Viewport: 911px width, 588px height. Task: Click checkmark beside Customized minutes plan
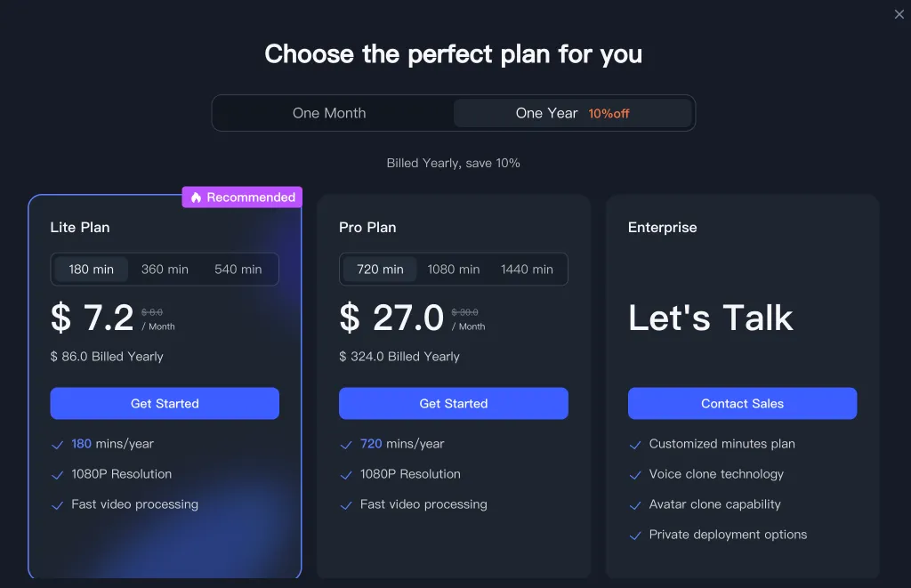tap(635, 445)
